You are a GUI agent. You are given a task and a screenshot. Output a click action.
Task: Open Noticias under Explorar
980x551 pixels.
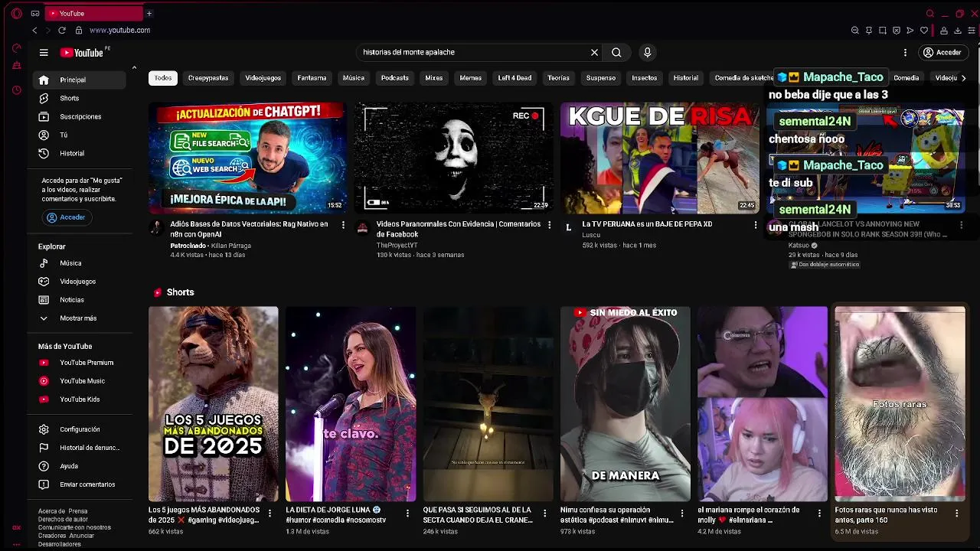click(x=79, y=300)
